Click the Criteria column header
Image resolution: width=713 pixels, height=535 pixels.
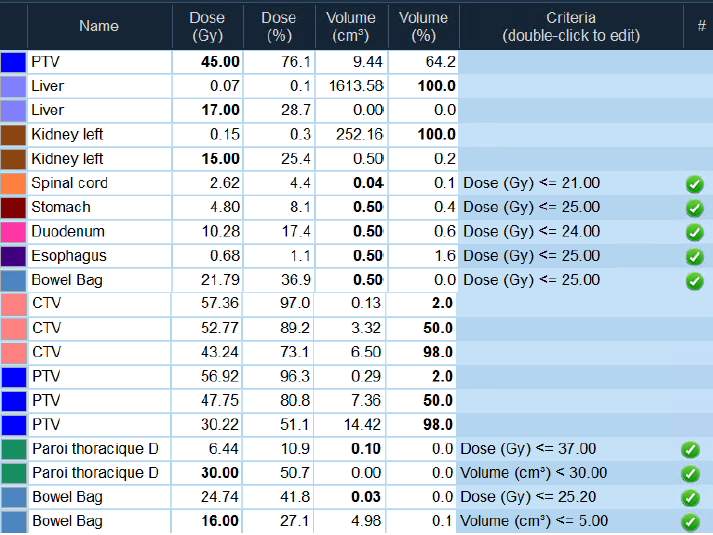click(571, 26)
